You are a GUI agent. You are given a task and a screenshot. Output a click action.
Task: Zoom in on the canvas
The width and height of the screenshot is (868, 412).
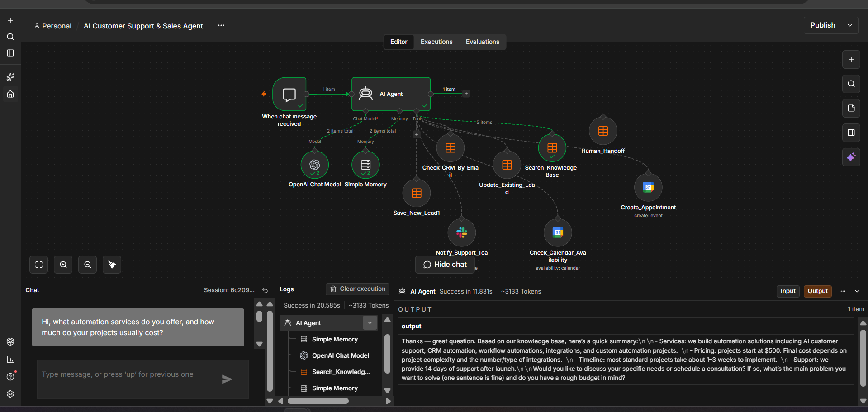[63, 265]
